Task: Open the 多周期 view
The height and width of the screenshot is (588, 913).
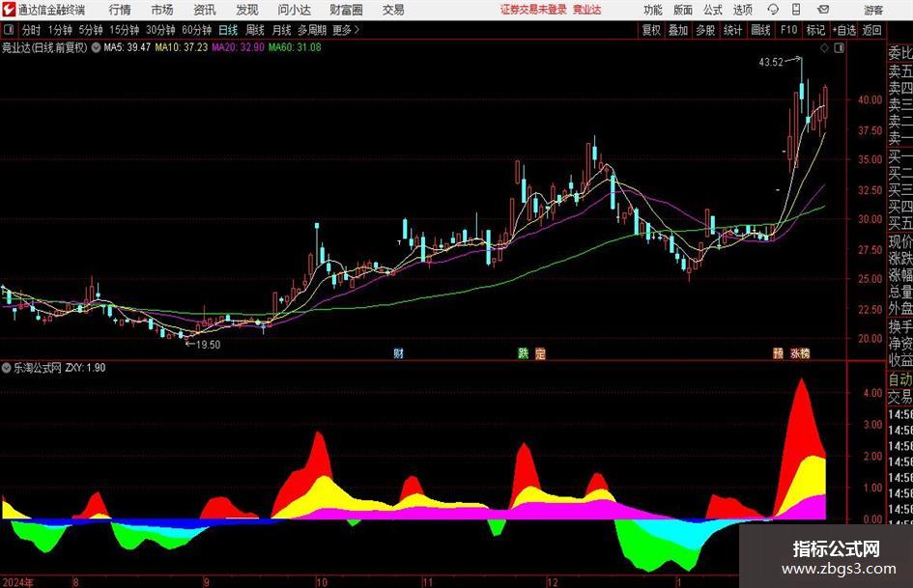Action: [312, 30]
